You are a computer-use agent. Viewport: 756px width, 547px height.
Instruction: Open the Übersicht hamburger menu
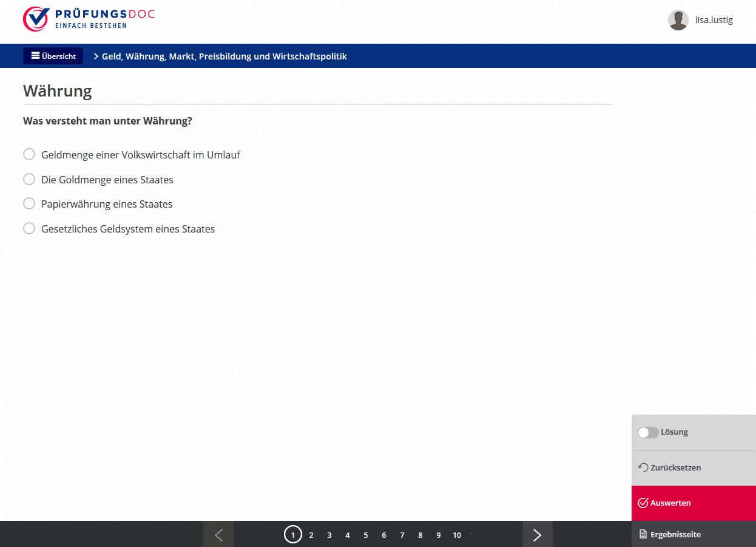coord(53,56)
